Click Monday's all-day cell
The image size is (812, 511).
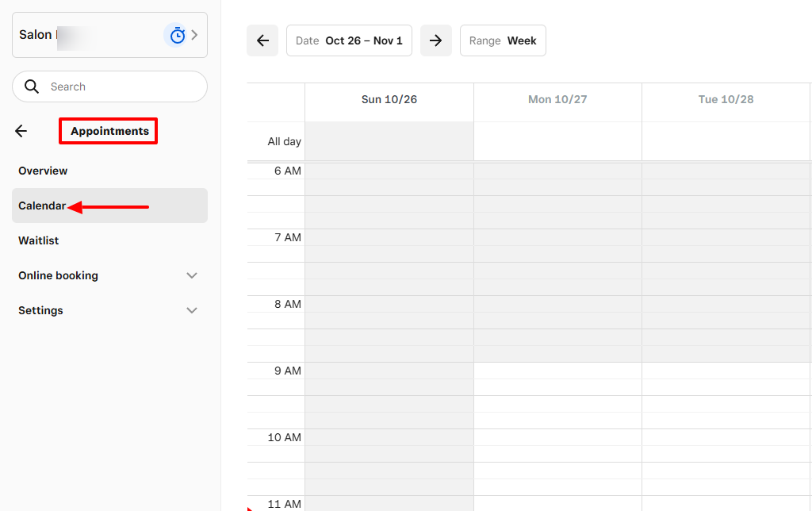557,141
